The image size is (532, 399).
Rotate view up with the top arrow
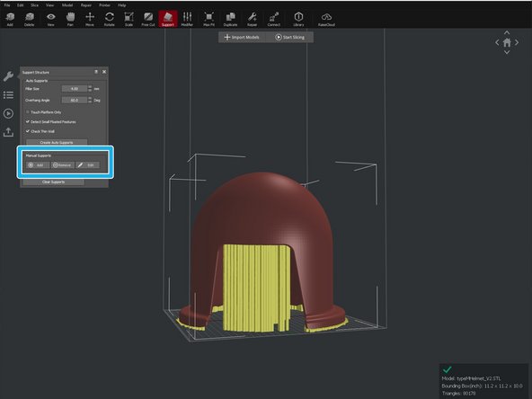pyautogui.click(x=507, y=32)
